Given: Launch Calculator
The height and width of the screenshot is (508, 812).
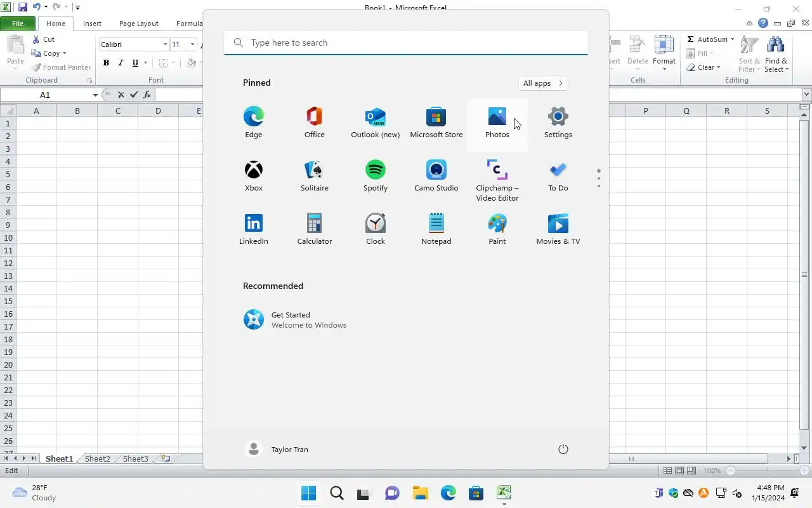Looking at the screenshot, I should 314,229.
